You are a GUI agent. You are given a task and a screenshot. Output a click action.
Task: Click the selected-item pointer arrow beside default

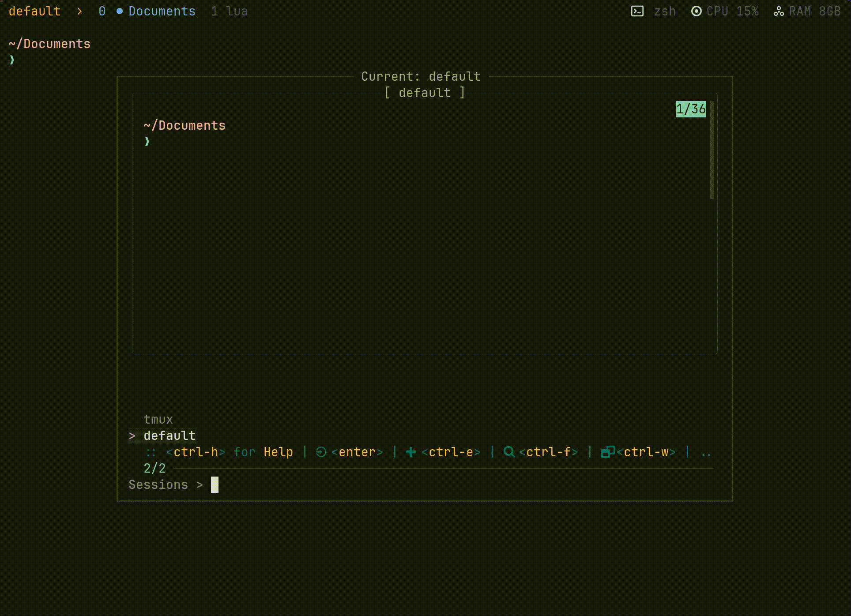(x=132, y=436)
